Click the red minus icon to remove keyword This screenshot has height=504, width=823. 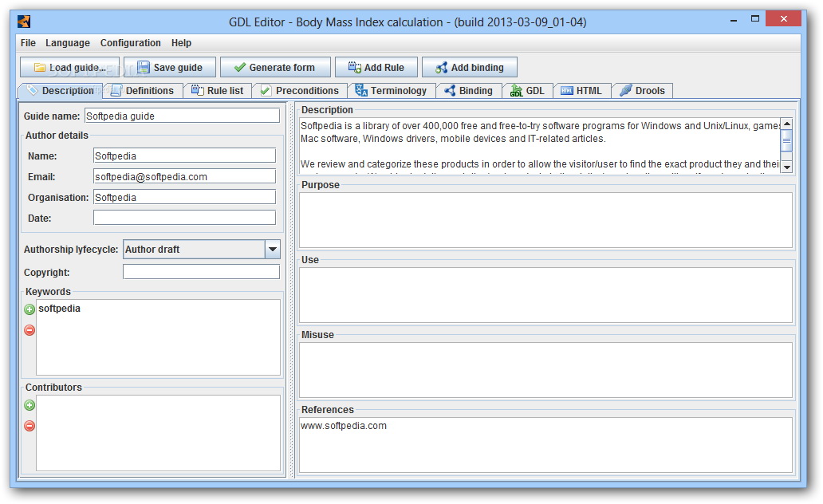pos(30,330)
